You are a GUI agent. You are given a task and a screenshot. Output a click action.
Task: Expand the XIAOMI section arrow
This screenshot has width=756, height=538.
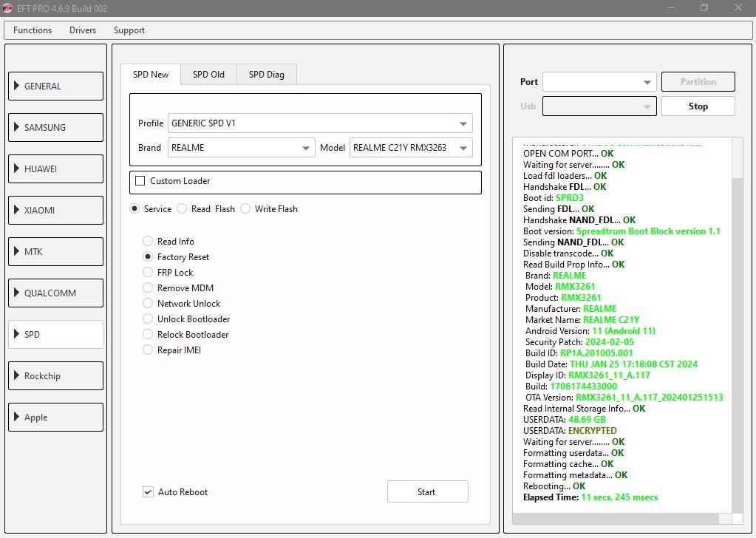16,210
